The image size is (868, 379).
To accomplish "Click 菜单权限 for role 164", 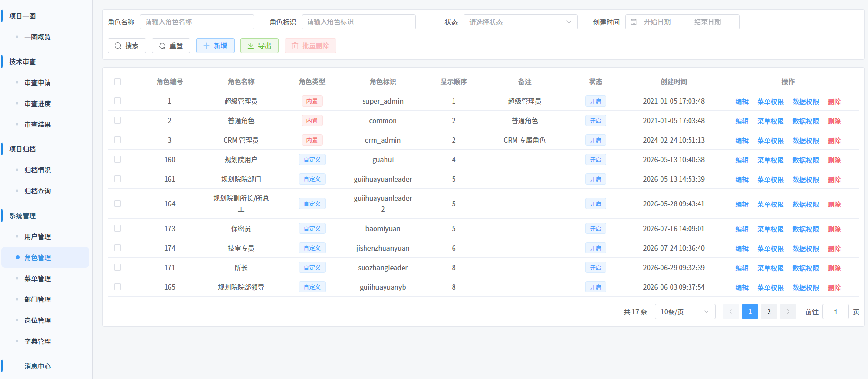I will pyautogui.click(x=770, y=204).
